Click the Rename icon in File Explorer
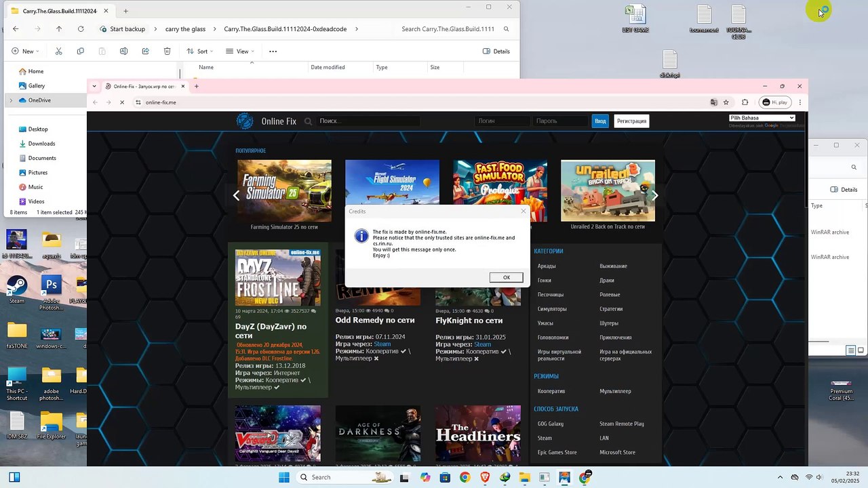The image size is (868, 488). tap(123, 52)
